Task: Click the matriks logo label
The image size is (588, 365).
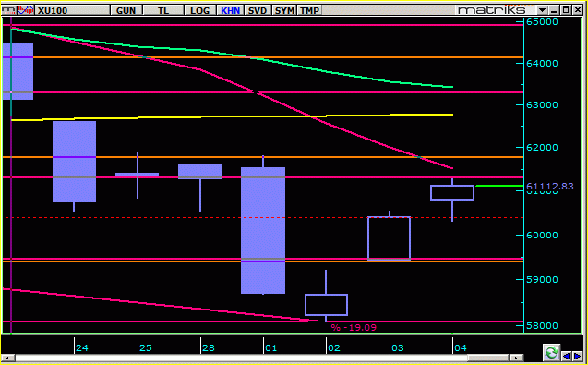Action: [492, 10]
